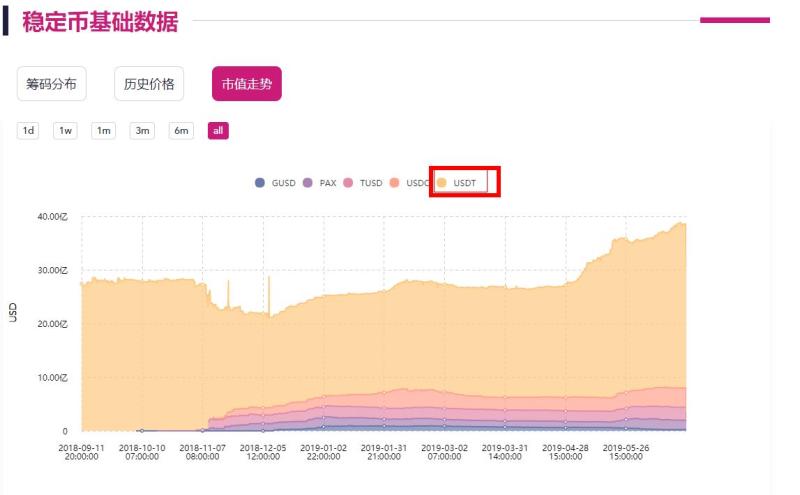
Task: Click the 2019-04-28 15:00:00 date label
Action: tap(565, 452)
